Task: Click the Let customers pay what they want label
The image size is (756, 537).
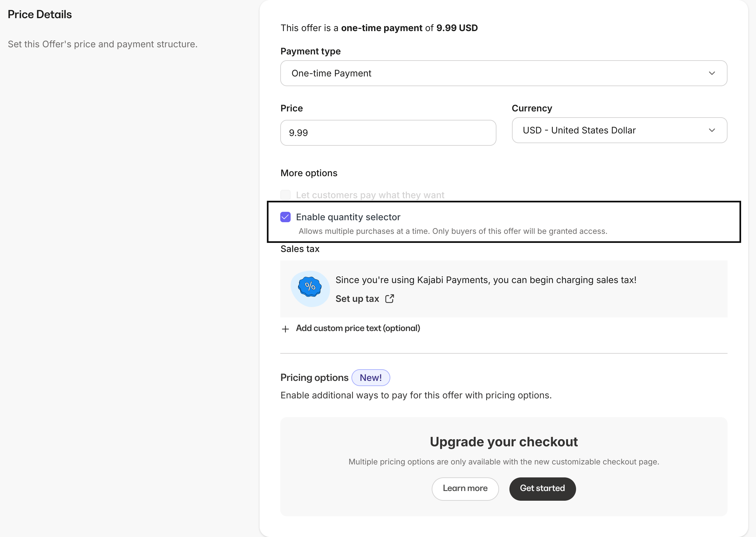Action: (x=370, y=195)
